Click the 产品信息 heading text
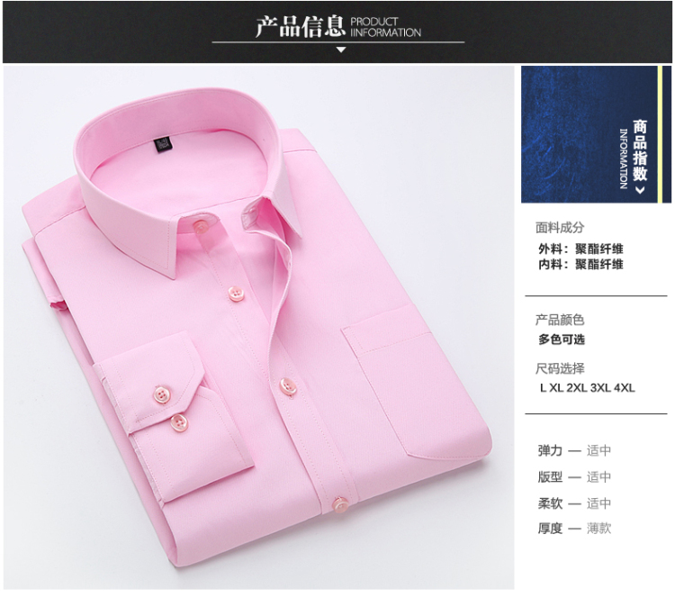Screen dimensions: 675x616 pos(300,27)
